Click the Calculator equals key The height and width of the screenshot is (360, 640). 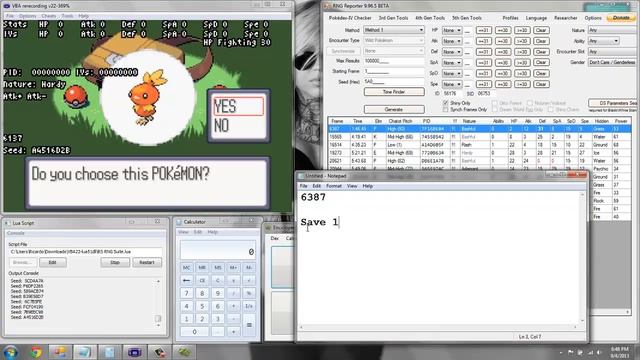click(249, 325)
